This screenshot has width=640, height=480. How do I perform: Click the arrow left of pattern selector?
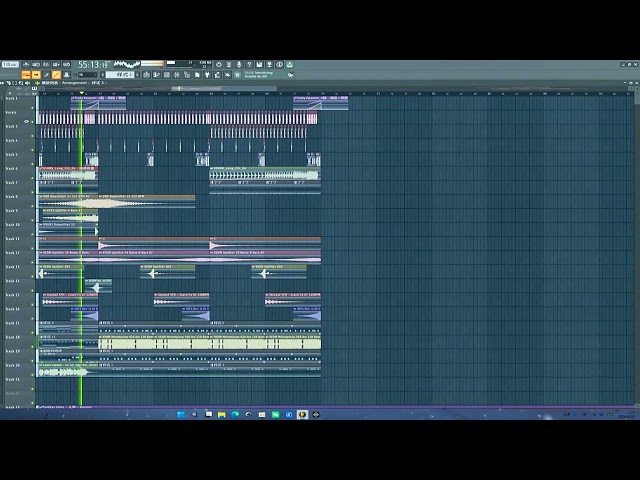[102, 75]
